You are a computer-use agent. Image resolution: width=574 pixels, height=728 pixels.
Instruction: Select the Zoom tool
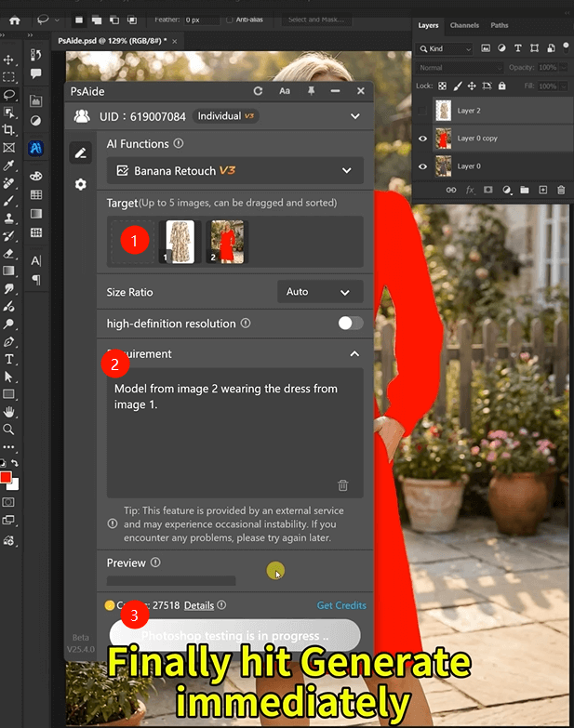pos(8,429)
